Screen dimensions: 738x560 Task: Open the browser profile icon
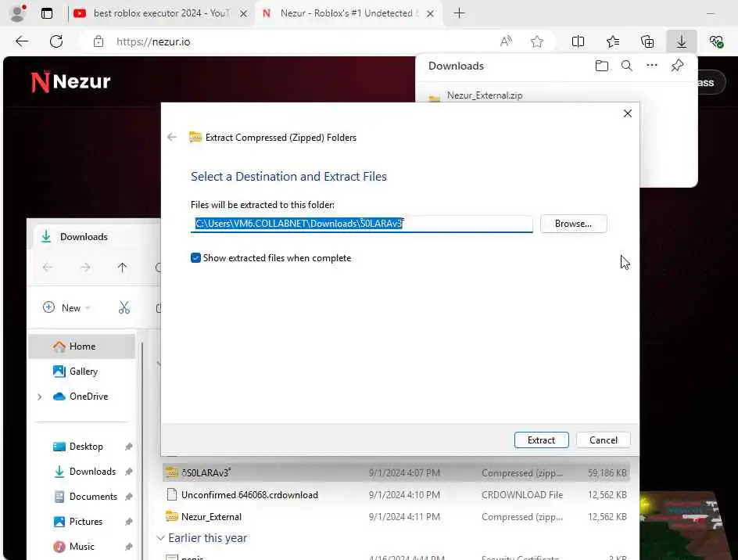click(18, 13)
